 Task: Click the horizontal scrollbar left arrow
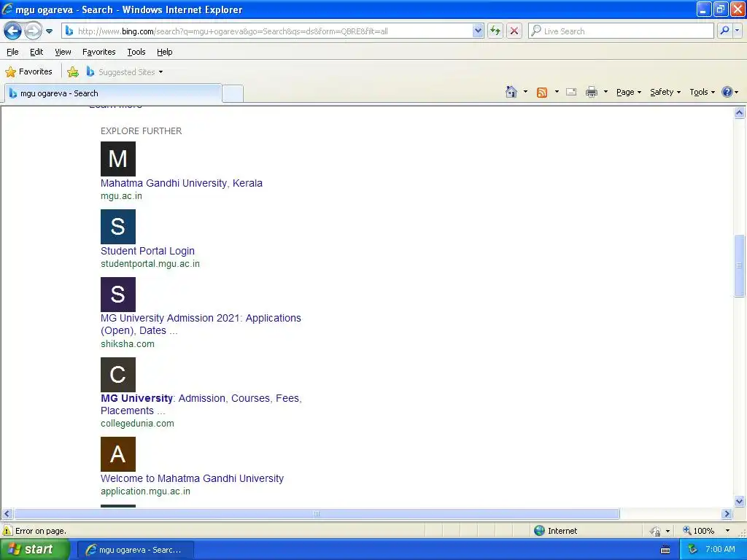click(x=7, y=514)
